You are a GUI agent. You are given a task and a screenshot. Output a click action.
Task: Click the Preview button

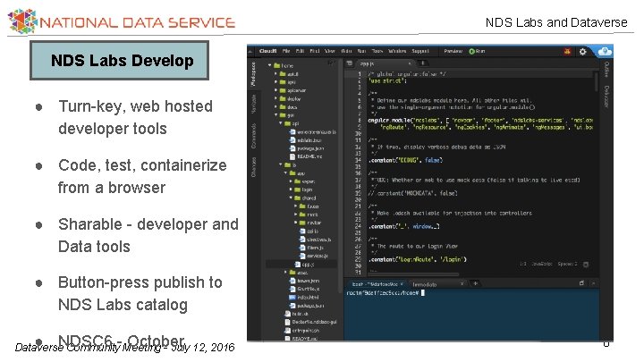(453, 51)
